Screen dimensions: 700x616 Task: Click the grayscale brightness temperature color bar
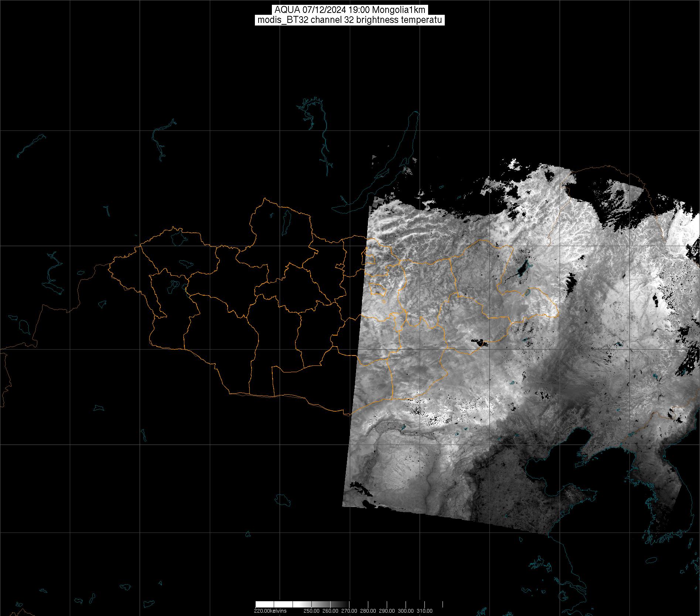(349, 604)
